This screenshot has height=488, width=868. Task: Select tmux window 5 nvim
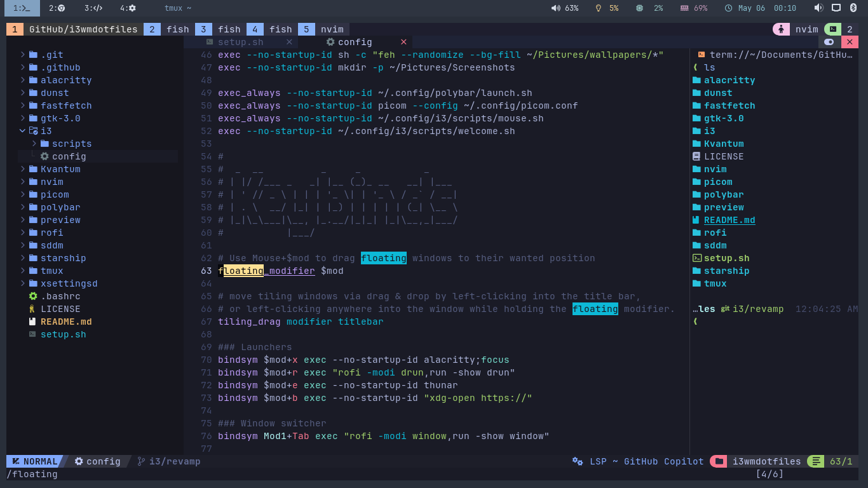(x=323, y=29)
